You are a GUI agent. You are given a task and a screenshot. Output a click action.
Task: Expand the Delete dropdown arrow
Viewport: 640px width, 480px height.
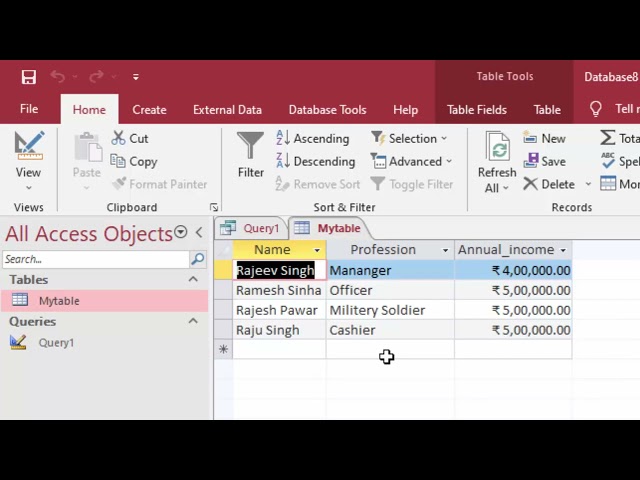pyautogui.click(x=588, y=184)
